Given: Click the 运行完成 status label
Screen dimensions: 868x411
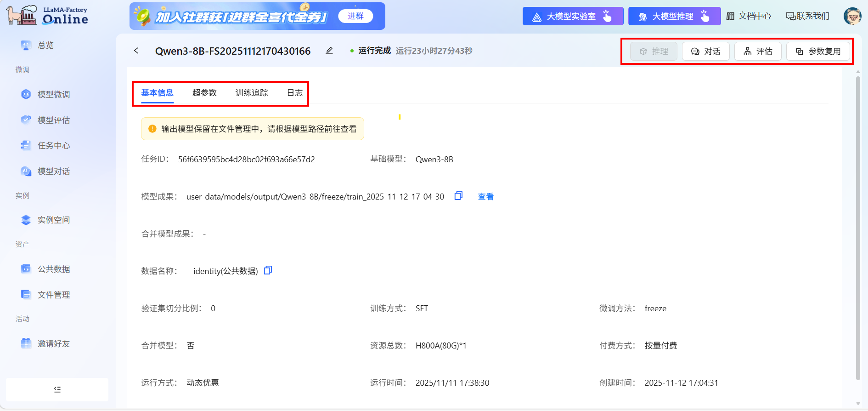Looking at the screenshot, I should pos(375,51).
